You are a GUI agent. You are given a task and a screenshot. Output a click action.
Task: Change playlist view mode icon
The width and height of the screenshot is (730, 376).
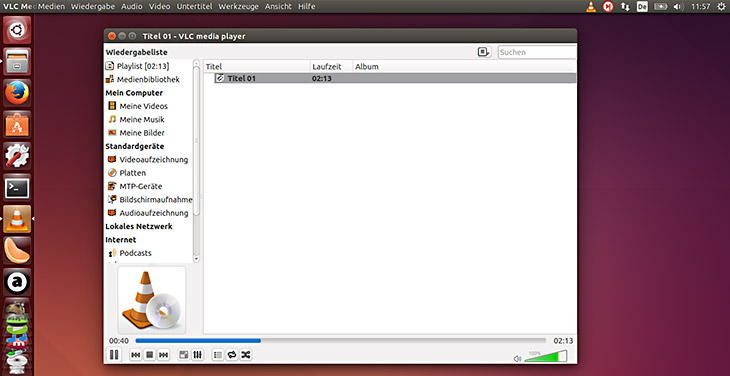point(485,52)
